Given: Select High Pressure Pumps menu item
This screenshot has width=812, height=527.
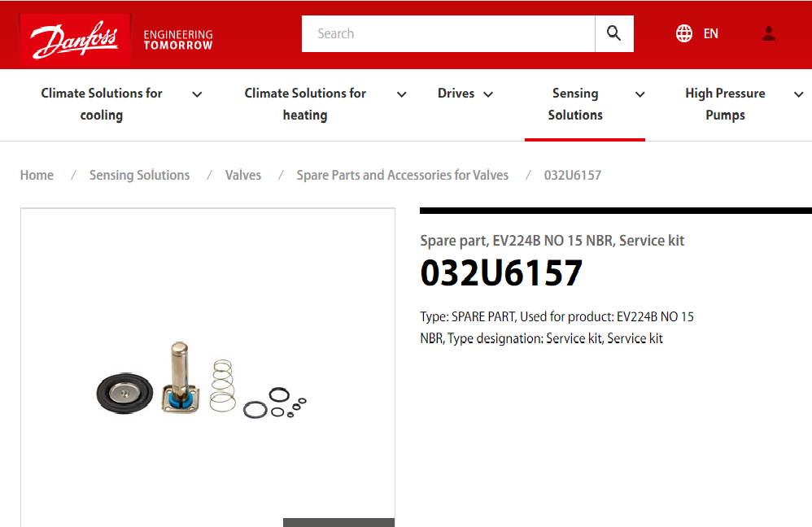Looking at the screenshot, I should click(x=725, y=104).
